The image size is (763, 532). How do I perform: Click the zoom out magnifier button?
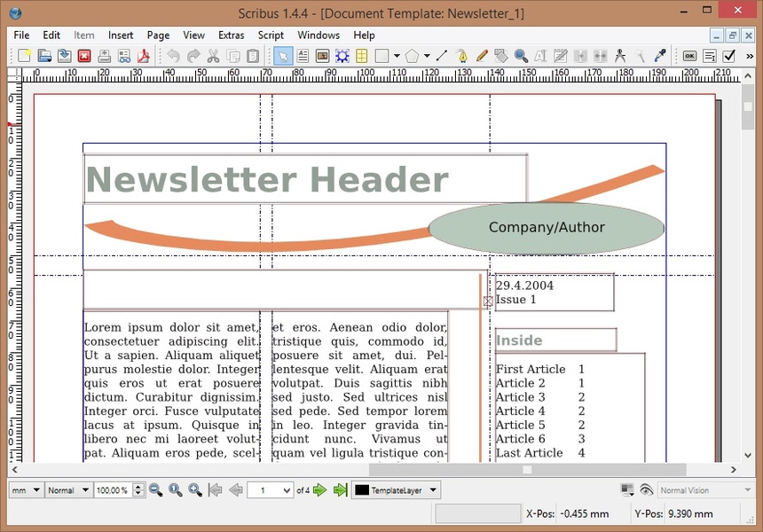[156, 490]
